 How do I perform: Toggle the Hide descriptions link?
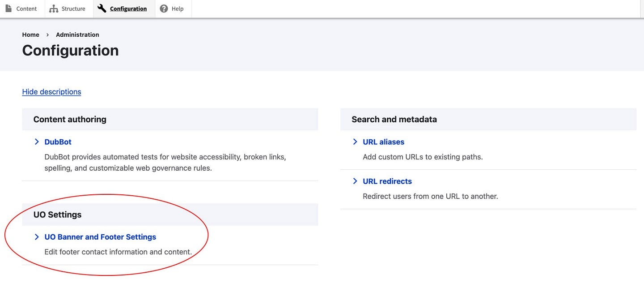click(x=51, y=92)
